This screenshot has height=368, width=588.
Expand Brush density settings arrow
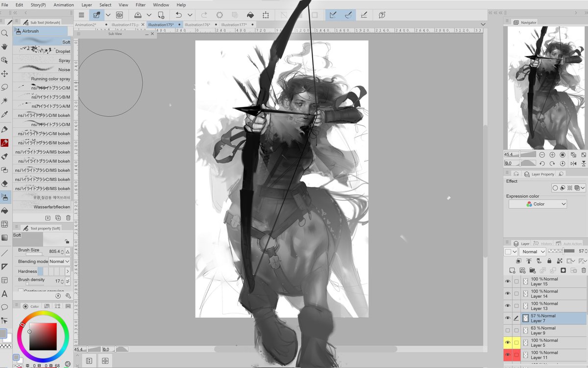pyautogui.click(x=68, y=281)
